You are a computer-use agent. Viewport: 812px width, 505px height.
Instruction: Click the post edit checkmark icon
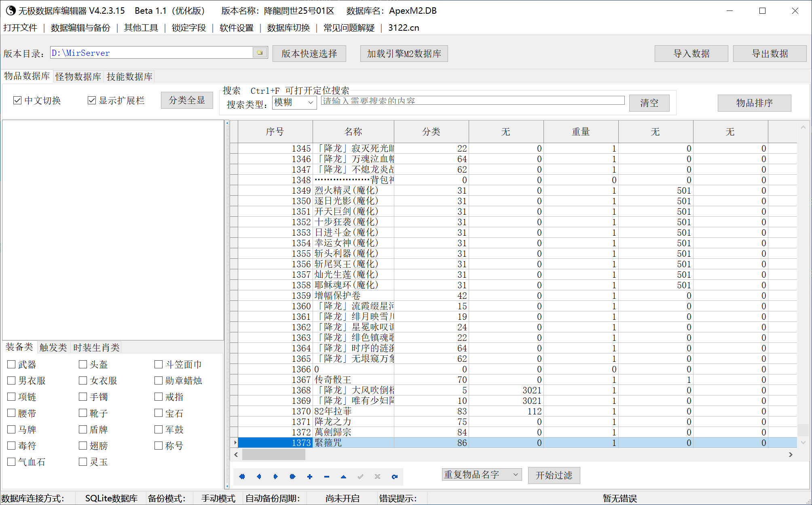(x=360, y=476)
